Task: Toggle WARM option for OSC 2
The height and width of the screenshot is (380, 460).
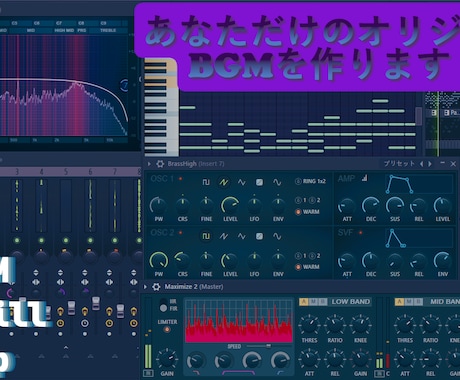Action: (x=307, y=267)
